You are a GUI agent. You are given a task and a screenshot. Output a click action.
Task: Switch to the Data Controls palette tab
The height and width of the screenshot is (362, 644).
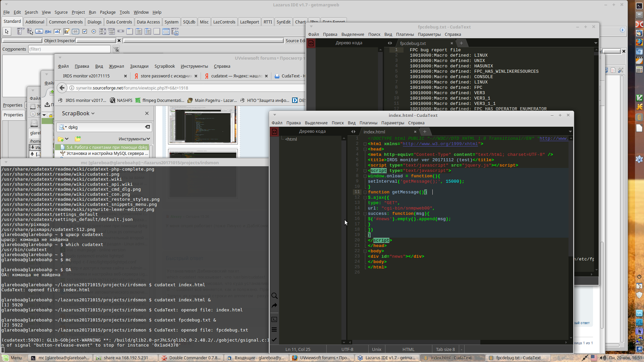tap(119, 22)
